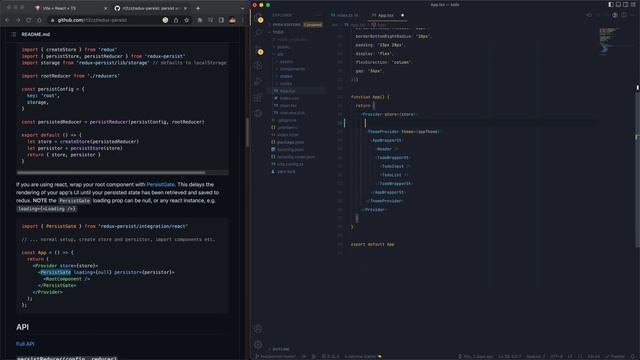Open VS Code Manage gear icon
Image resolution: width=640 pixels, height=360 pixels.
click(258, 345)
